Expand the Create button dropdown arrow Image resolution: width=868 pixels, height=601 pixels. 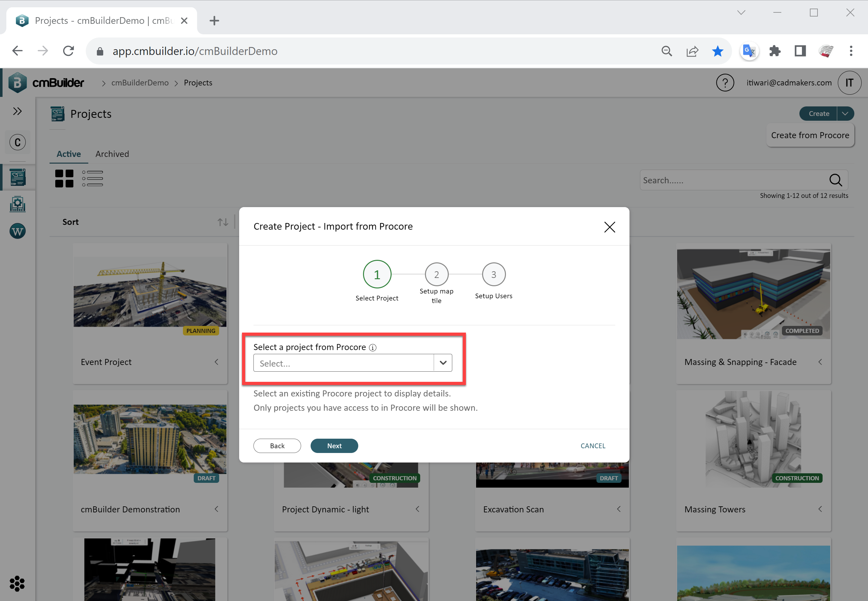(x=845, y=113)
